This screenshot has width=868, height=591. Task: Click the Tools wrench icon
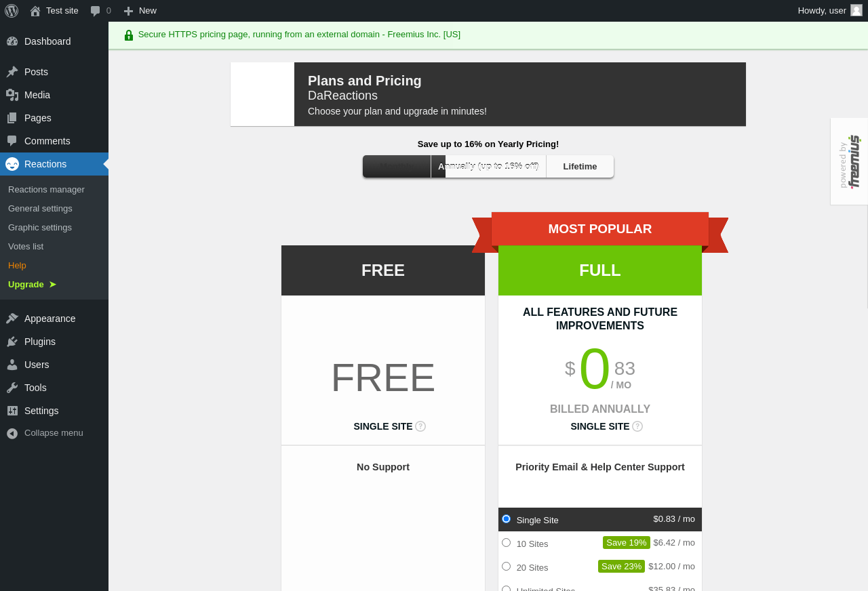coord(12,388)
